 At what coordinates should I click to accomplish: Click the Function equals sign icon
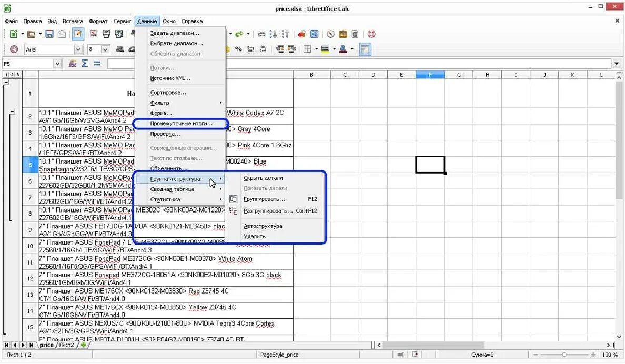(x=97, y=64)
